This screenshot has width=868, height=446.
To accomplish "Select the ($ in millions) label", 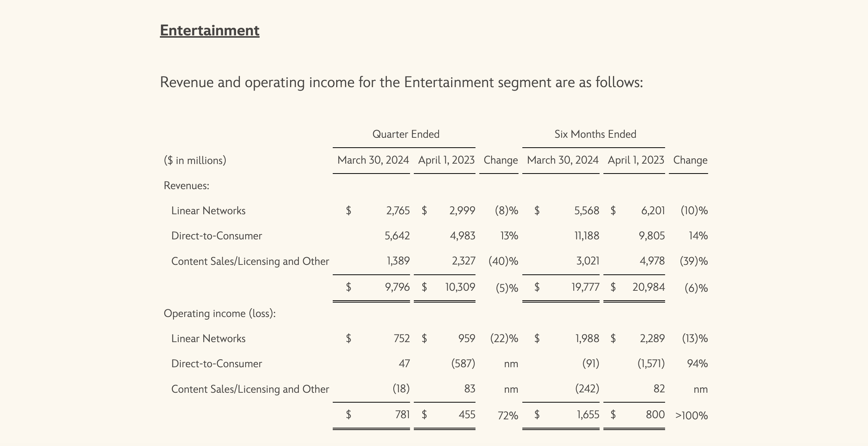I will (x=195, y=160).
